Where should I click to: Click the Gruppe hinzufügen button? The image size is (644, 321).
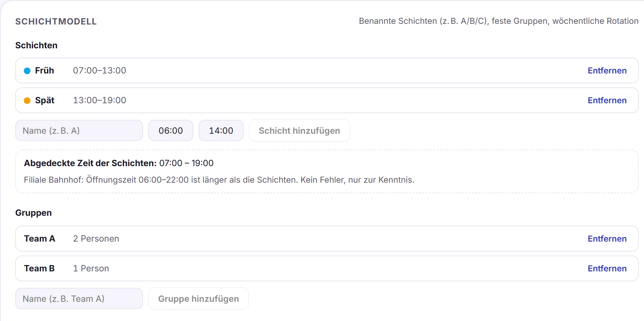tap(199, 298)
